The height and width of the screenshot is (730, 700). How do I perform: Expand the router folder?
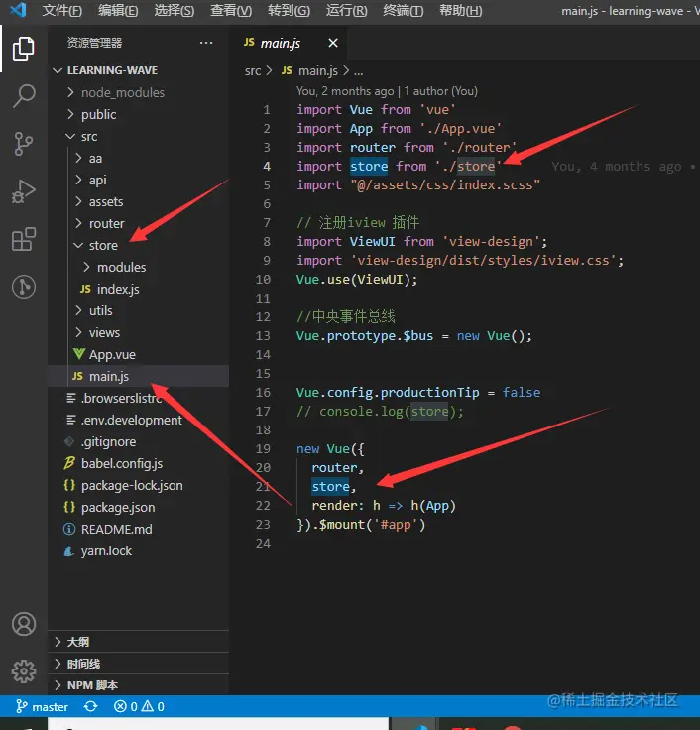[138, 223]
